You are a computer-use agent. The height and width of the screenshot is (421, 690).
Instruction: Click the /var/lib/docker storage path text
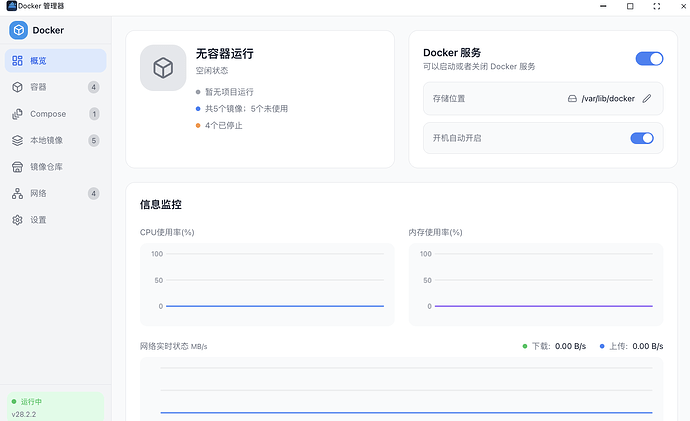[608, 98]
